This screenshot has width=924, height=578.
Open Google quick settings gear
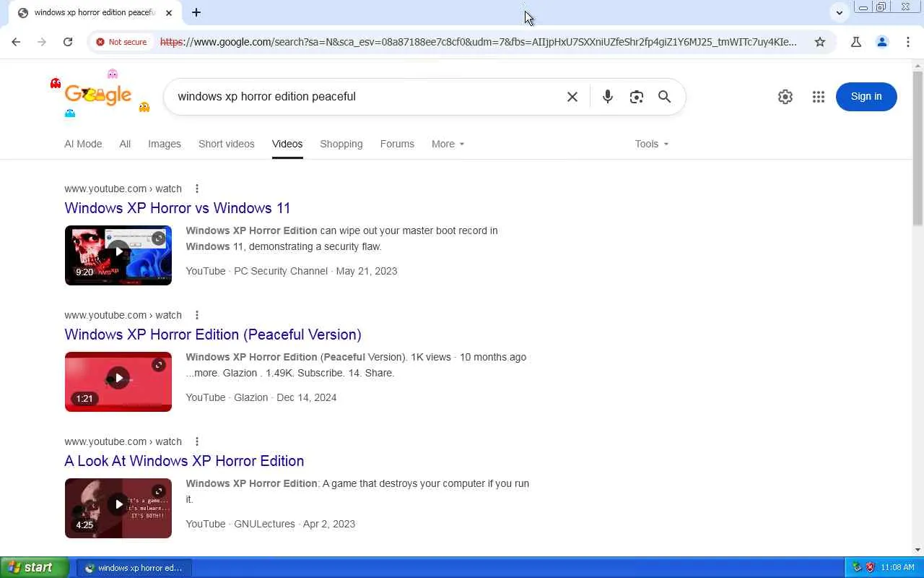point(785,97)
